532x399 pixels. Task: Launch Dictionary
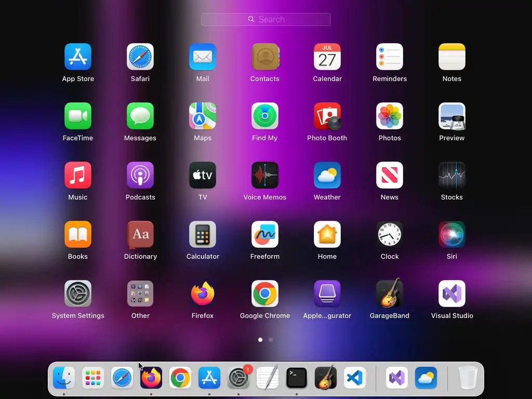pyautogui.click(x=140, y=234)
